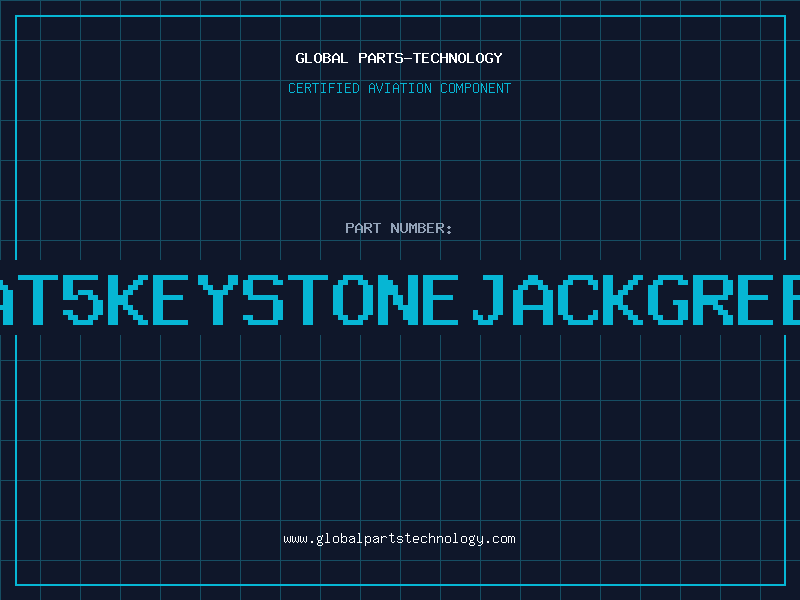Click the PART NUMBER: label
Image resolution: width=800 pixels, height=600 pixels.
click(399, 228)
